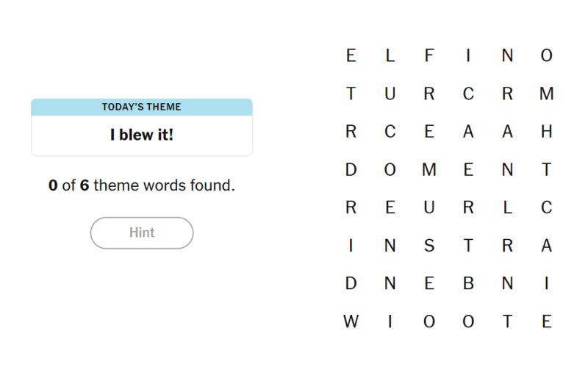Pick the D directly above the W
The image size is (588, 373).
pos(351,284)
